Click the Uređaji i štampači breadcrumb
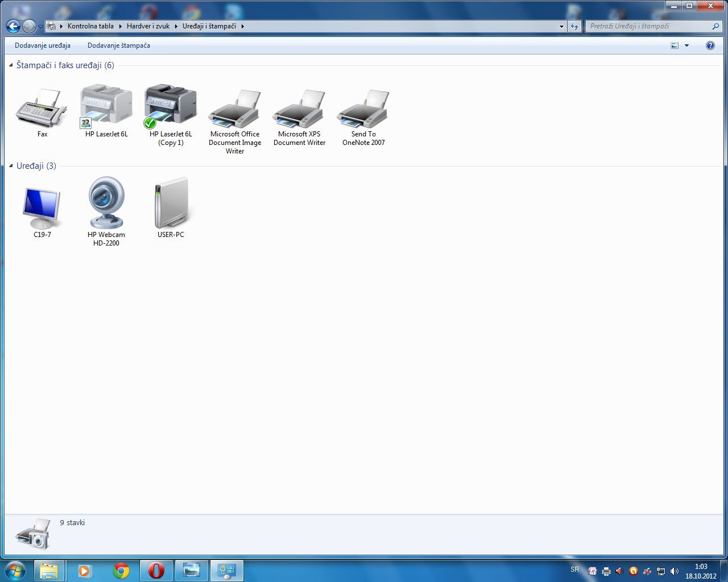 [209, 26]
